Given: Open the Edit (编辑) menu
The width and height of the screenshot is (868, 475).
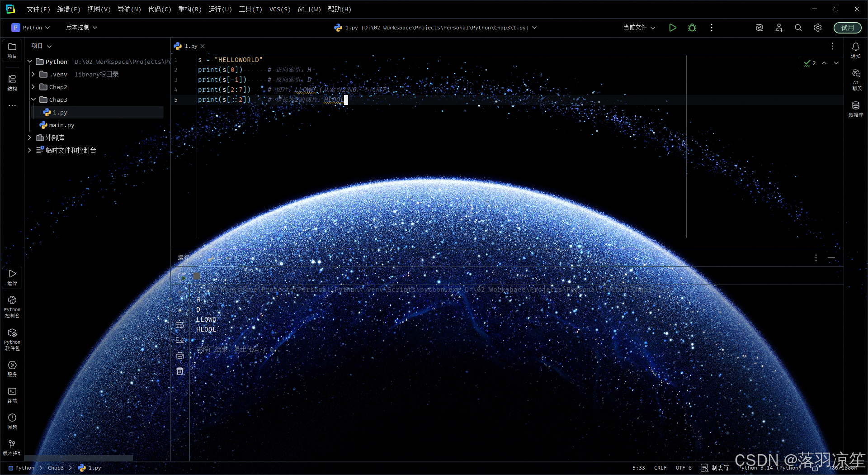Looking at the screenshot, I should (x=69, y=9).
